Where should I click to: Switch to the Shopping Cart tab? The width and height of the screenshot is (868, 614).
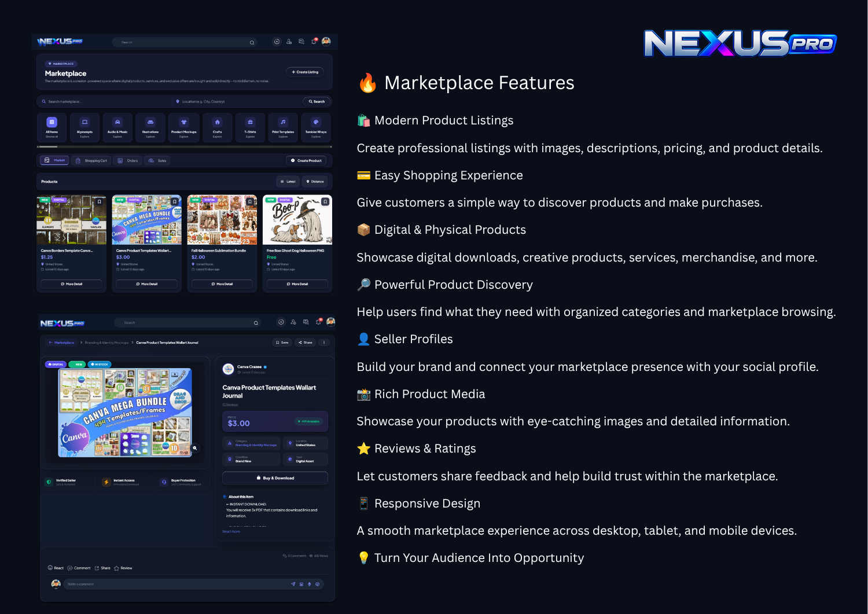coord(91,160)
